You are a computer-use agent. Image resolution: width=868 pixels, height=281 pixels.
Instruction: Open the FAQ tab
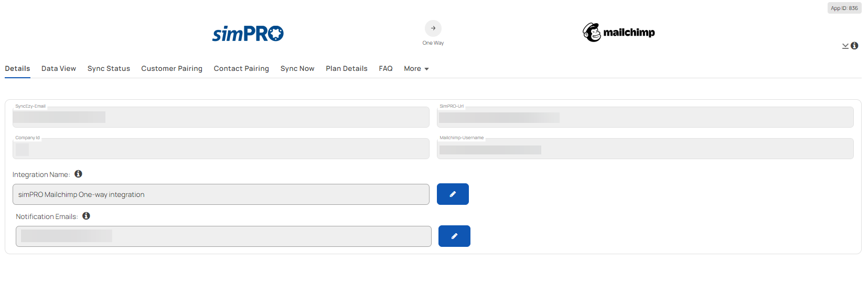click(x=385, y=69)
